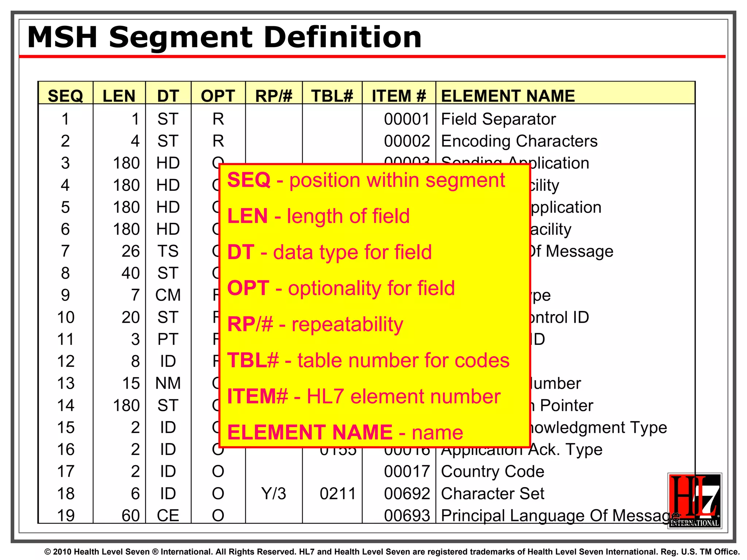Click sequence number 7
This screenshot has height=560, width=747.
coord(65,251)
